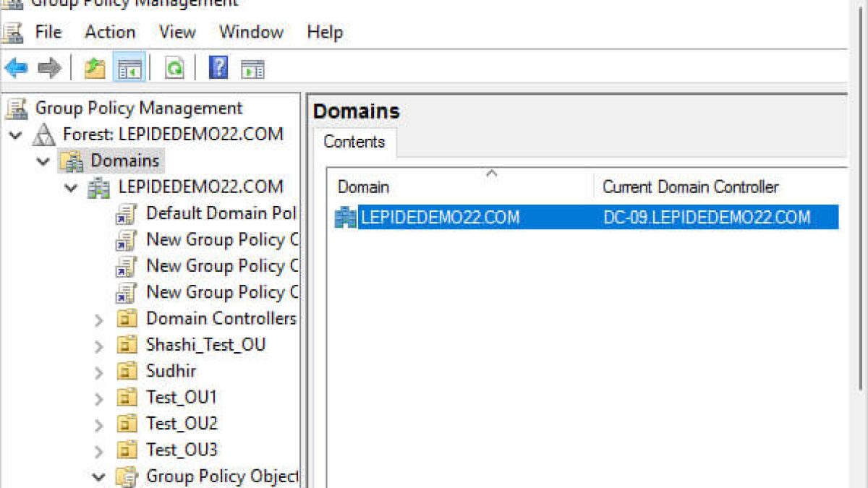Expand the Shashi_Test_OU node
Screen dimensions: 868x488
click(99, 346)
